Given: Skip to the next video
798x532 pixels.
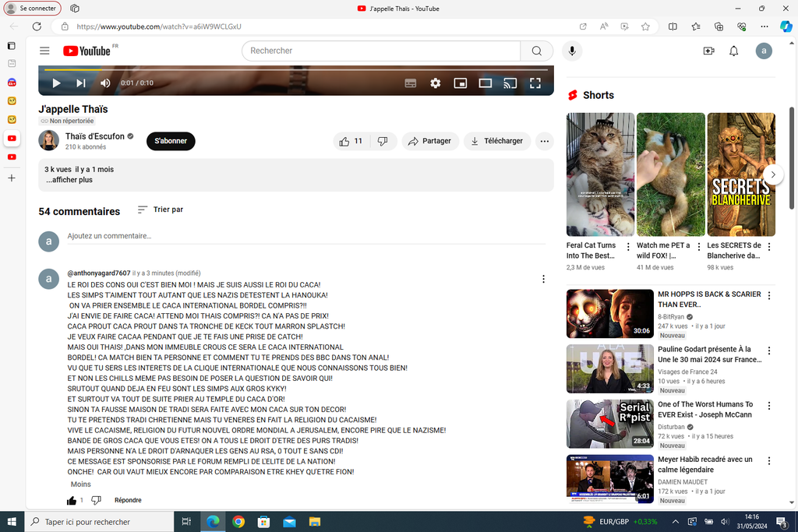Looking at the screenshot, I should 80,83.
